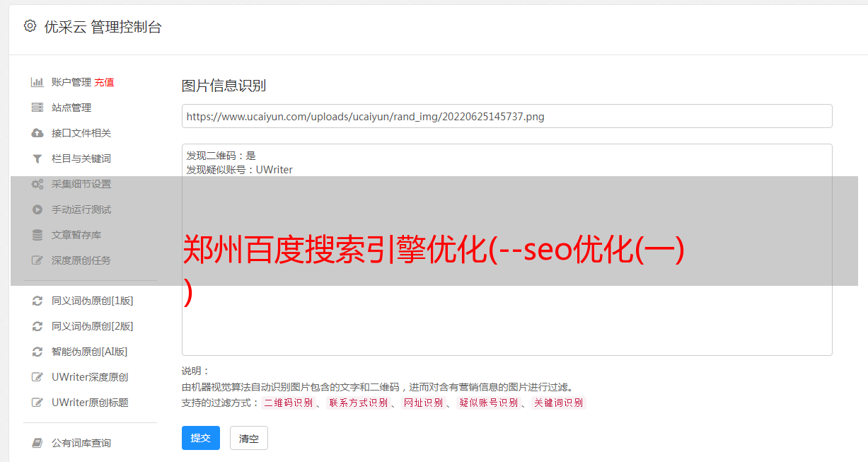Focus the image URL input field

507,116
